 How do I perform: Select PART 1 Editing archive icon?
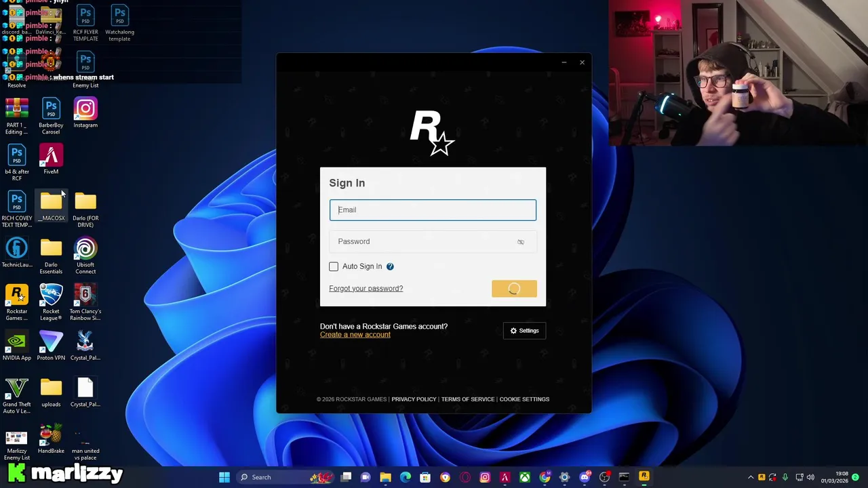tap(17, 117)
